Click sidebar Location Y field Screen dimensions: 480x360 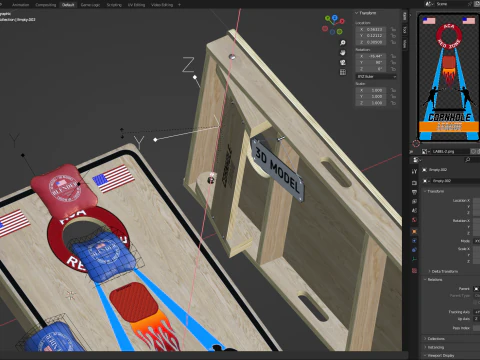(371, 36)
